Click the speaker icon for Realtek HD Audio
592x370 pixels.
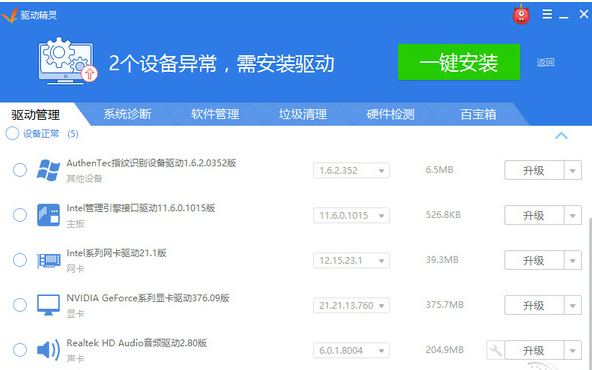coord(48,350)
